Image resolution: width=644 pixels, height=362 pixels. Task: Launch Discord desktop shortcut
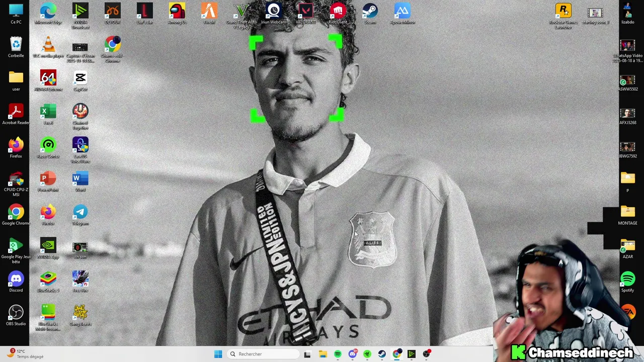tap(16, 282)
